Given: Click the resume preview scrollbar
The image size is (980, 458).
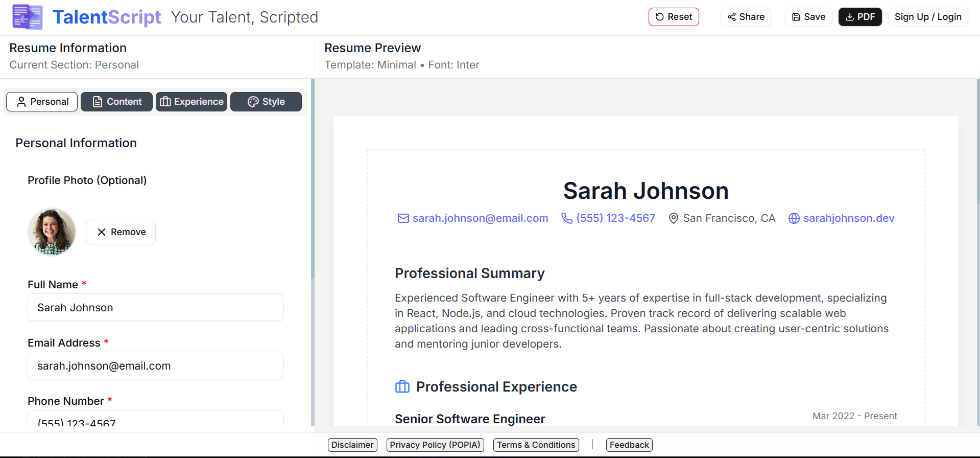Looking at the screenshot, I should [x=978, y=142].
